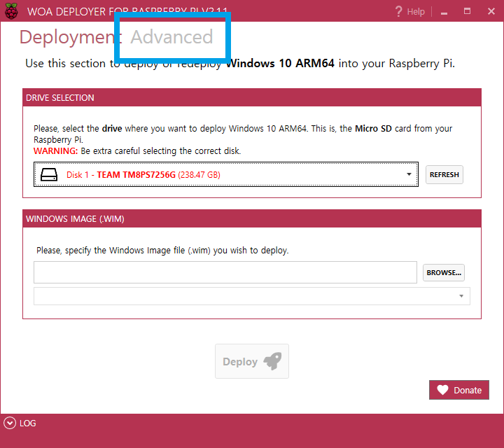Click the LOG label
This screenshot has height=448, width=504.
click(x=27, y=423)
